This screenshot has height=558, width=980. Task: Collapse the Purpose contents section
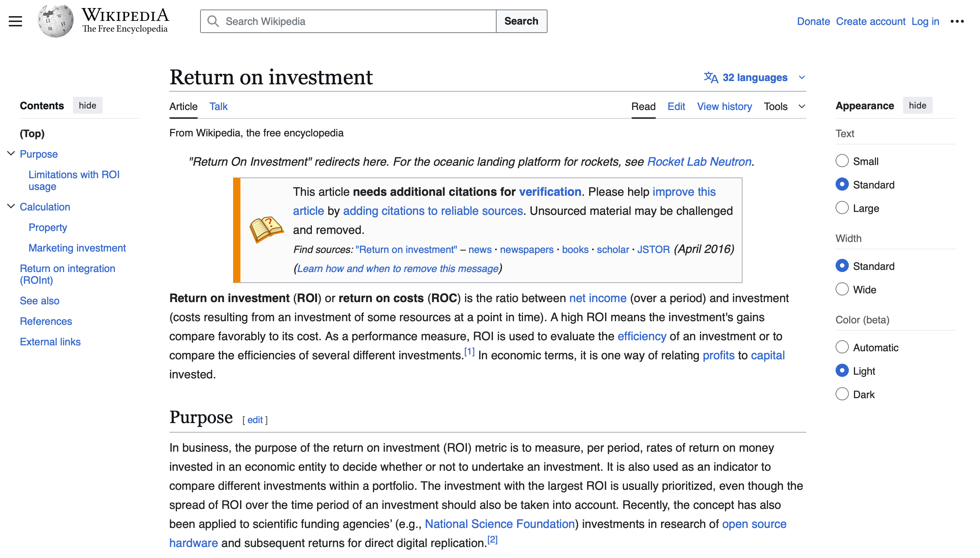tap(11, 154)
